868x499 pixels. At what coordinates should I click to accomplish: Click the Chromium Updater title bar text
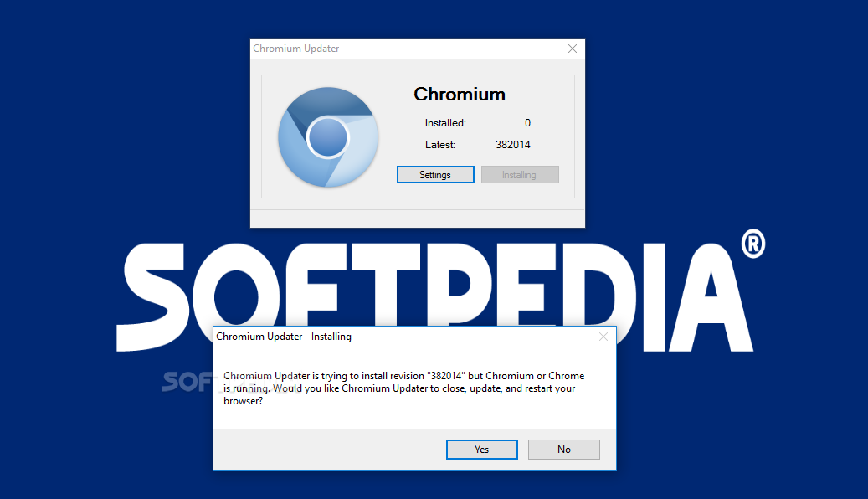click(296, 49)
